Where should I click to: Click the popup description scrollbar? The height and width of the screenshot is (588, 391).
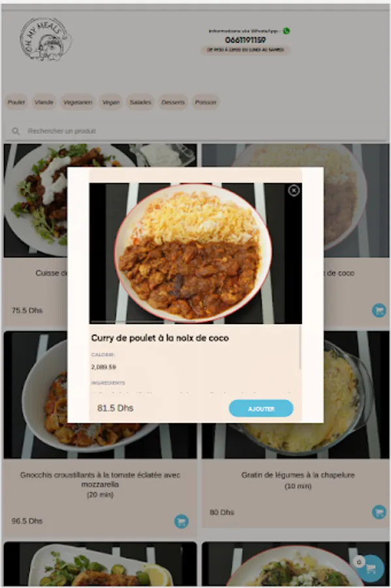coord(300,347)
